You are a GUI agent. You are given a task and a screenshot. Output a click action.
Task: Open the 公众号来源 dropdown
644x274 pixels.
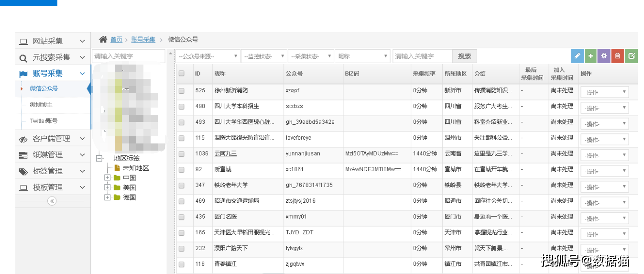[x=208, y=56]
